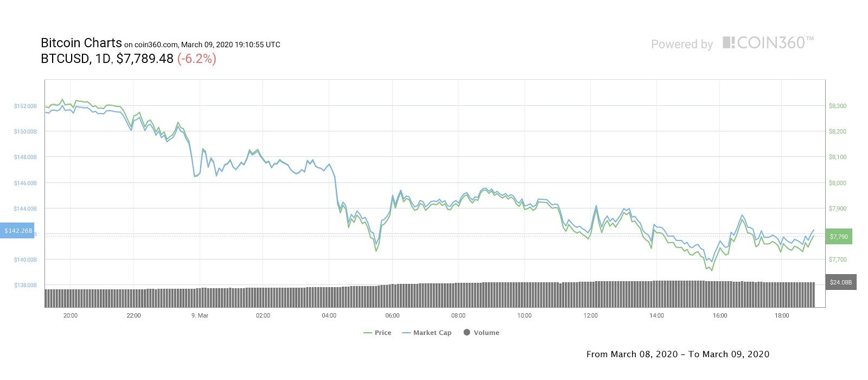The width and height of the screenshot is (868, 380).
Task: Click the 20:00 time axis label
Action: tap(70, 315)
